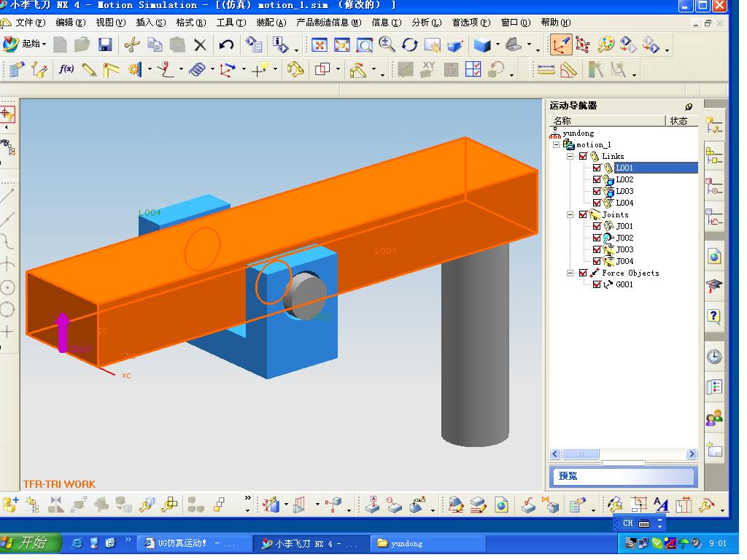The height and width of the screenshot is (560, 747).
Task: Open dropdown arrow beside blue cube icon
Action: (x=498, y=44)
